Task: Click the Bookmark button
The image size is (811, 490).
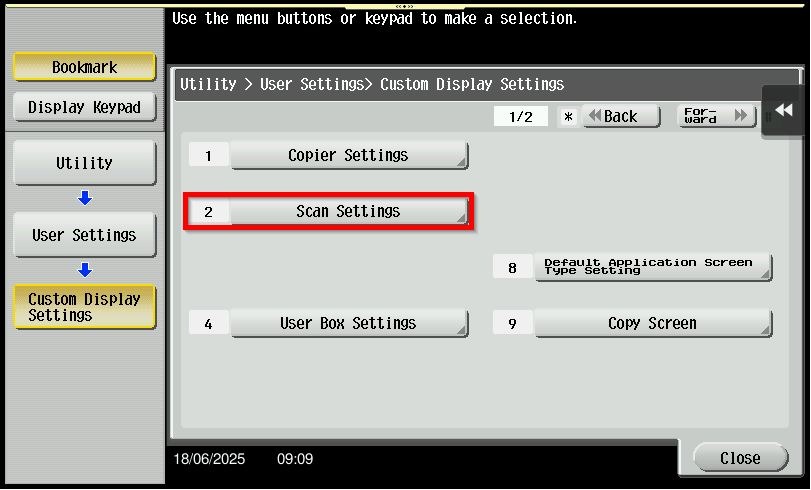Action: coord(84,68)
